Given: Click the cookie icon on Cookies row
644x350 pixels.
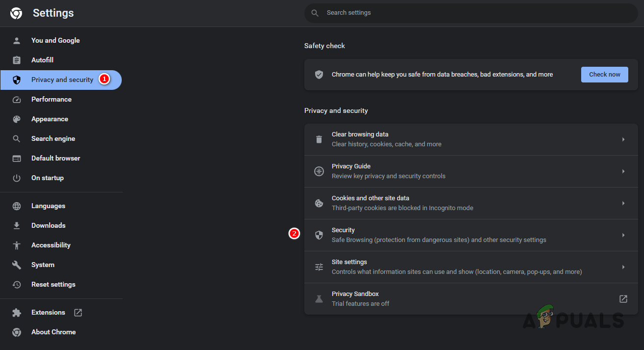Looking at the screenshot, I should pos(319,203).
